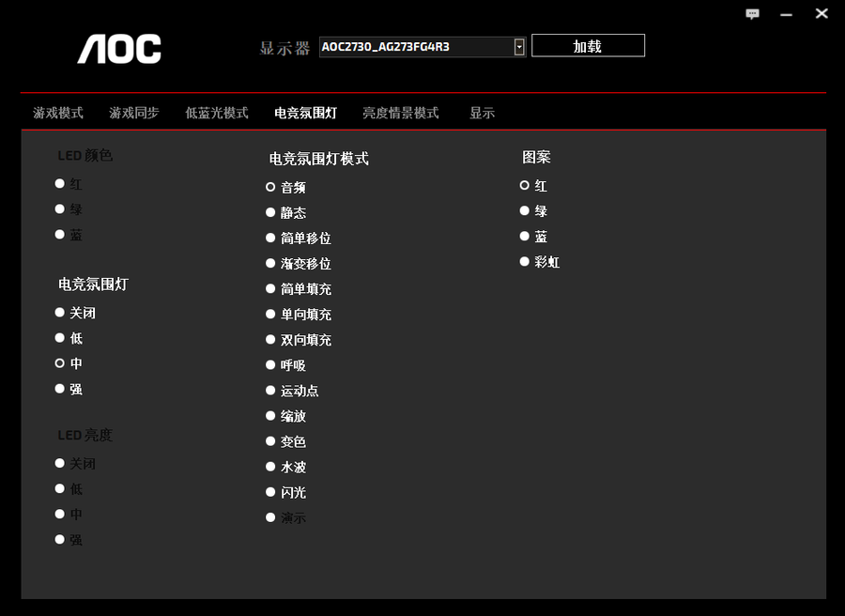Choose the 音频 light mode

(x=270, y=187)
